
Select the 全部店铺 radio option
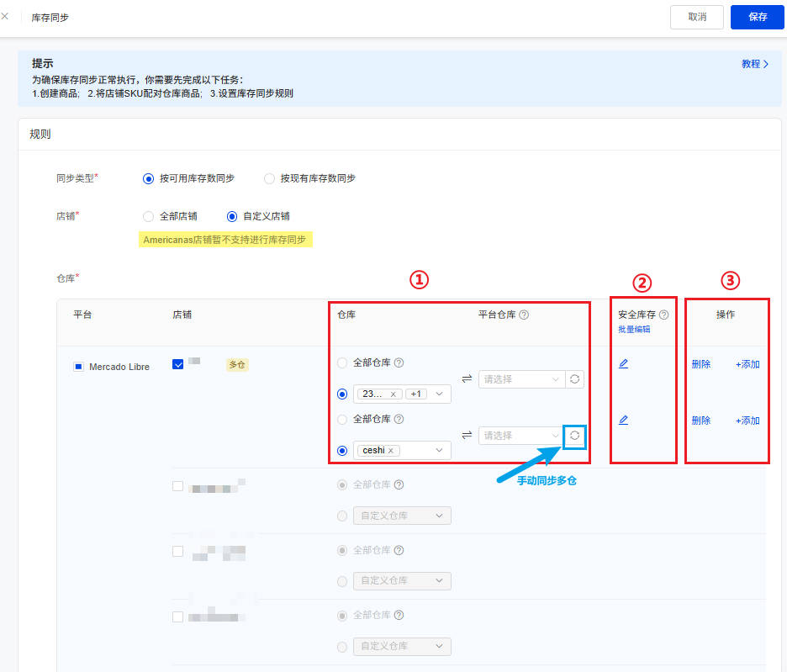(149, 216)
